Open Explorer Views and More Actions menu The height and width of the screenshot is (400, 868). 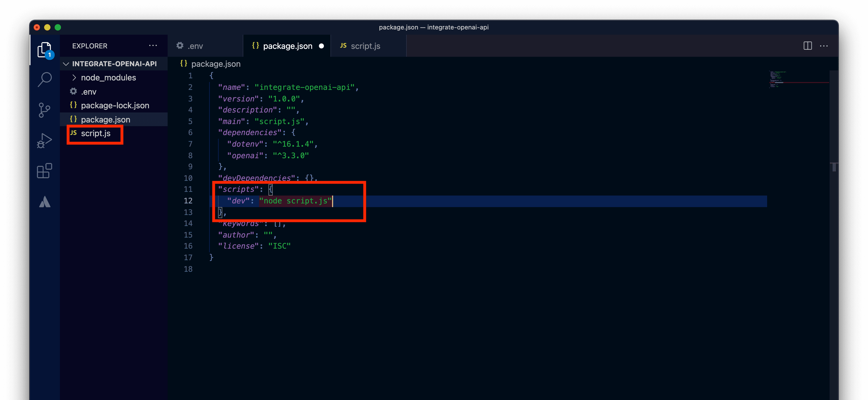pyautogui.click(x=153, y=45)
